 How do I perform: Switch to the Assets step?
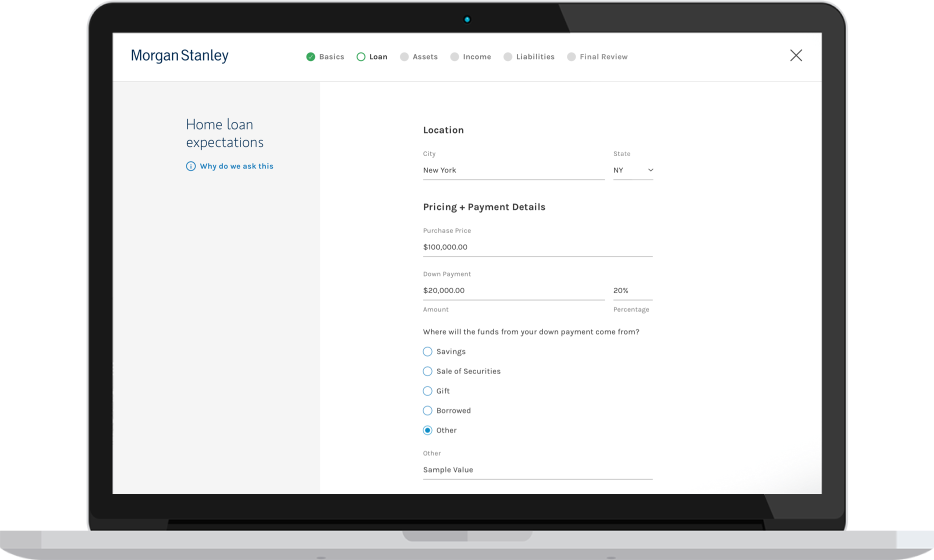(x=419, y=57)
